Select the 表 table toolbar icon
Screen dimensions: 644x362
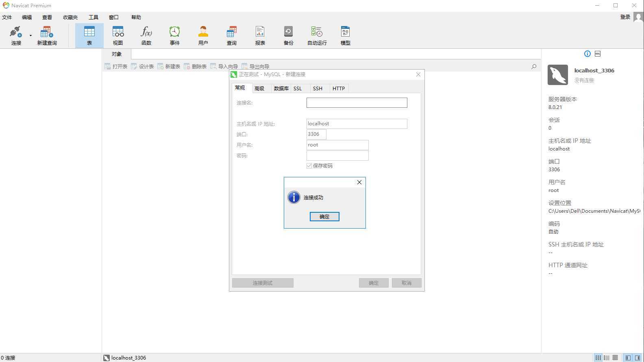[89, 35]
